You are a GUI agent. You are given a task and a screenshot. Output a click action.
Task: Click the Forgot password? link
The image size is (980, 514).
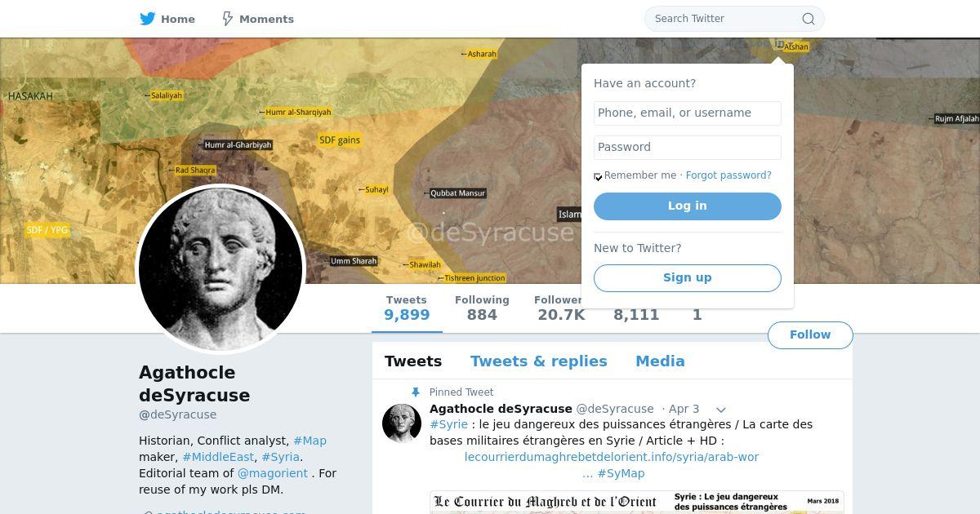point(728,175)
